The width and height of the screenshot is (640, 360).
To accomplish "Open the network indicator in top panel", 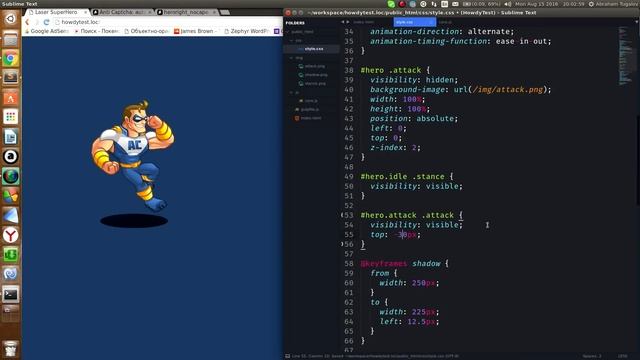I will point(433,4).
